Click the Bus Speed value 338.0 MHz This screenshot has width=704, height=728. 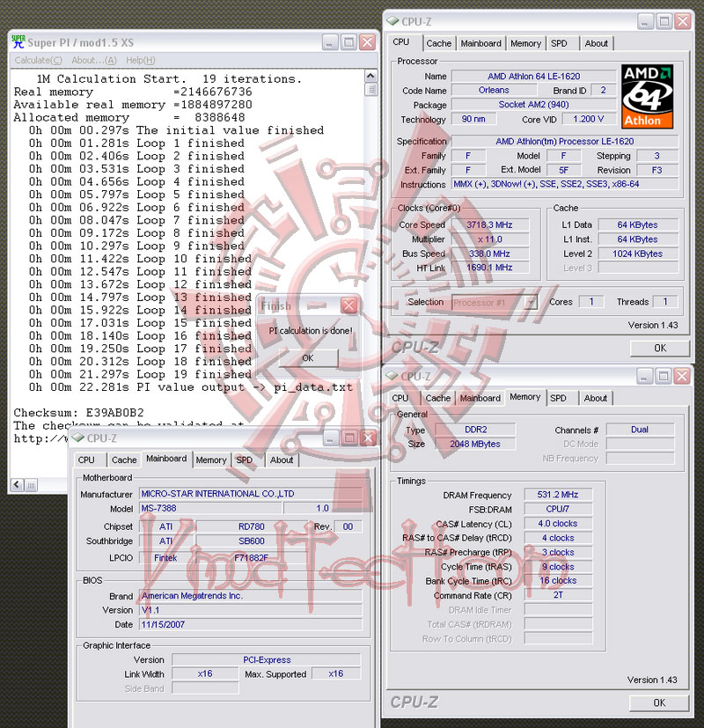click(x=489, y=254)
